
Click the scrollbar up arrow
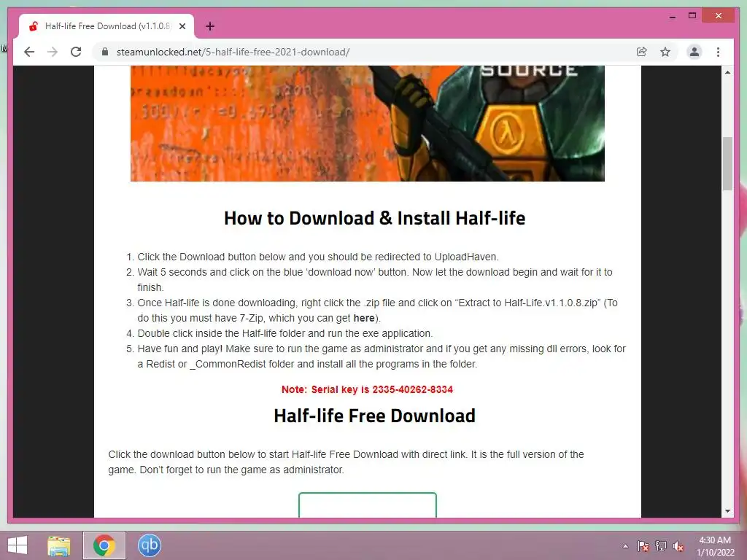coord(727,72)
